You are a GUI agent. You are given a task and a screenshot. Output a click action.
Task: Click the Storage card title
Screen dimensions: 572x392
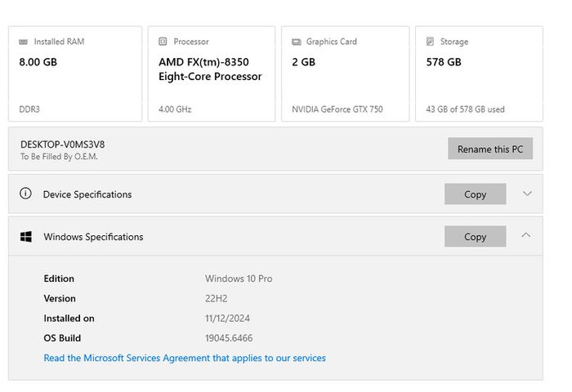pyautogui.click(x=454, y=42)
